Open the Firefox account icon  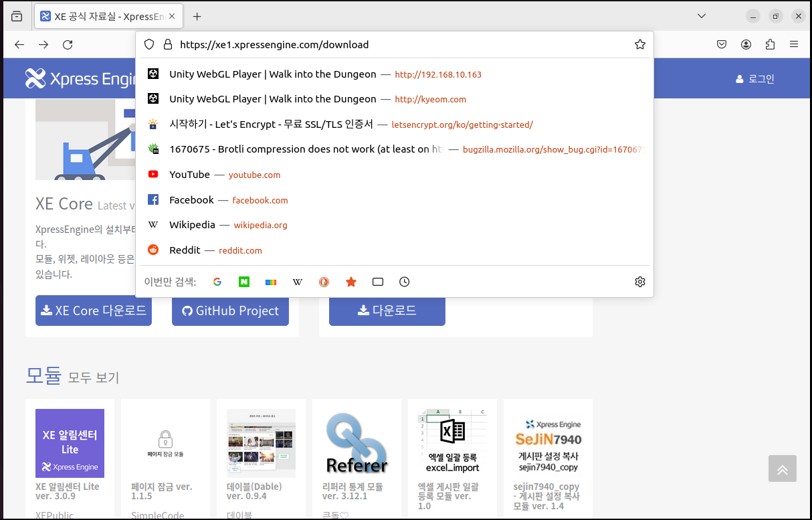click(746, 45)
